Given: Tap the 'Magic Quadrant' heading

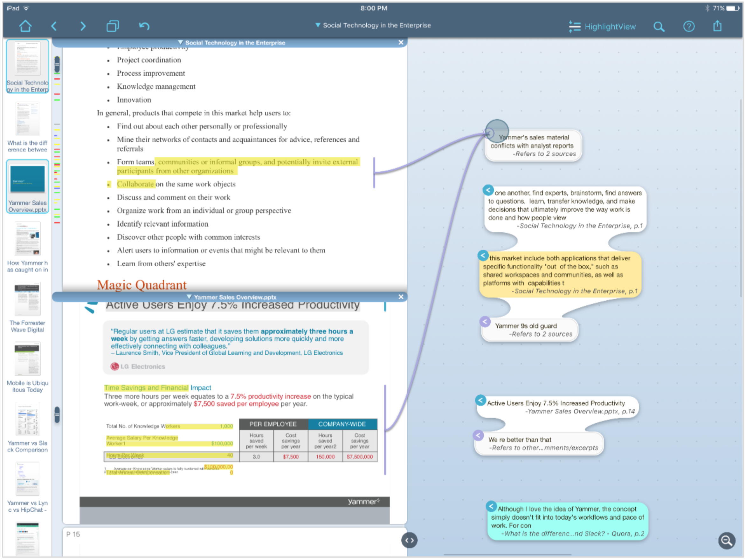Looking at the screenshot, I should tap(142, 286).
